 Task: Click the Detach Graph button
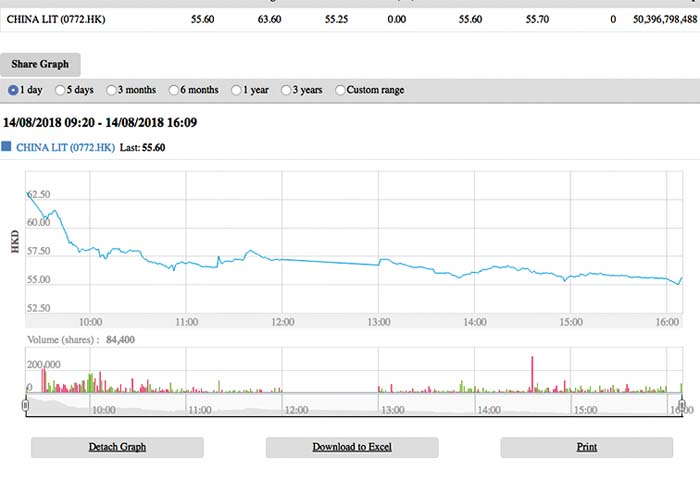pos(117,447)
